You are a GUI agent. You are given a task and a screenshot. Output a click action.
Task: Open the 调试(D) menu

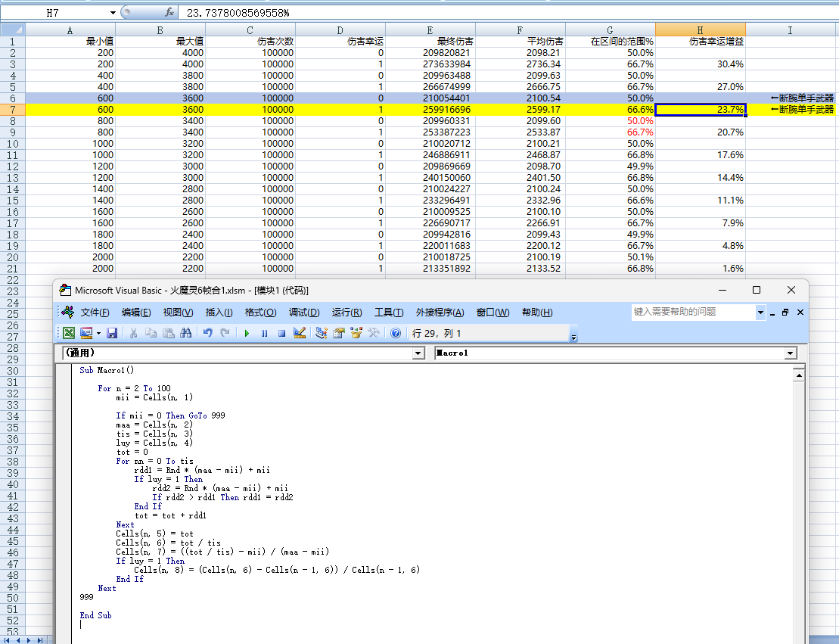(303, 313)
